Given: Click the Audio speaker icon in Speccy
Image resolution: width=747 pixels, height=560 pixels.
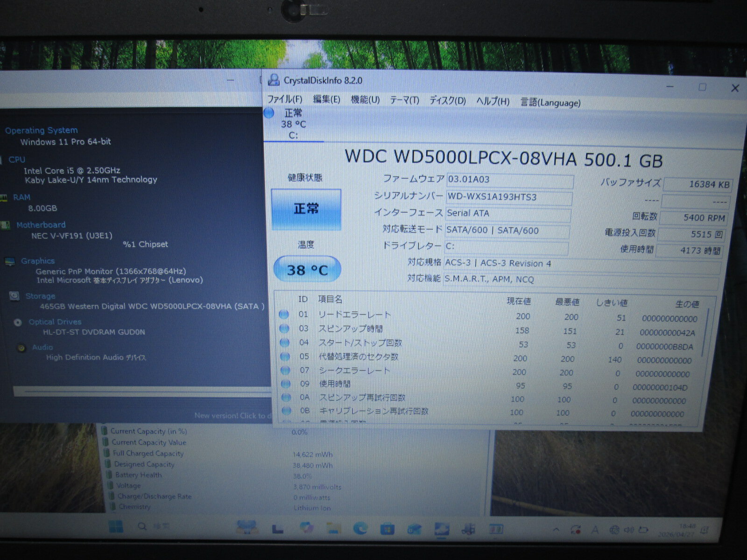Looking at the screenshot, I should (x=21, y=348).
